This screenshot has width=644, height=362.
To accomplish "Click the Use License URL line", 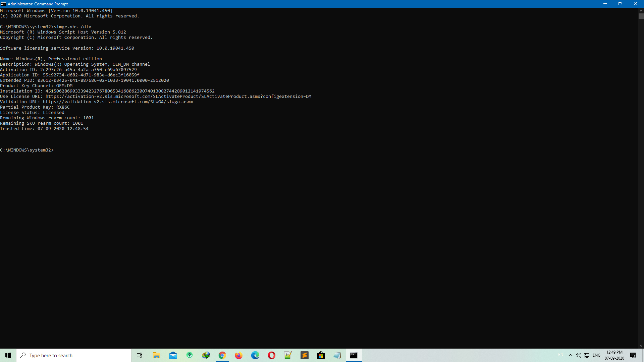I will (x=156, y=97).
